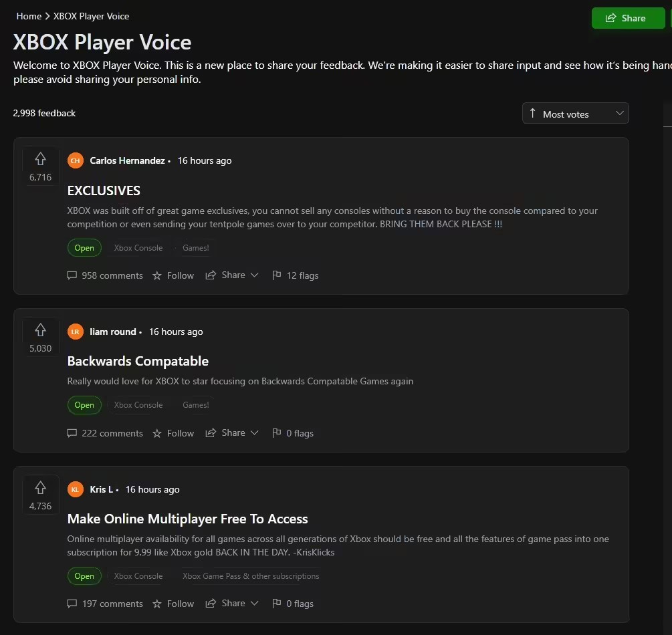
Task: Expand Share chevron on Kris L's post
Action: [x=255, y=604]
